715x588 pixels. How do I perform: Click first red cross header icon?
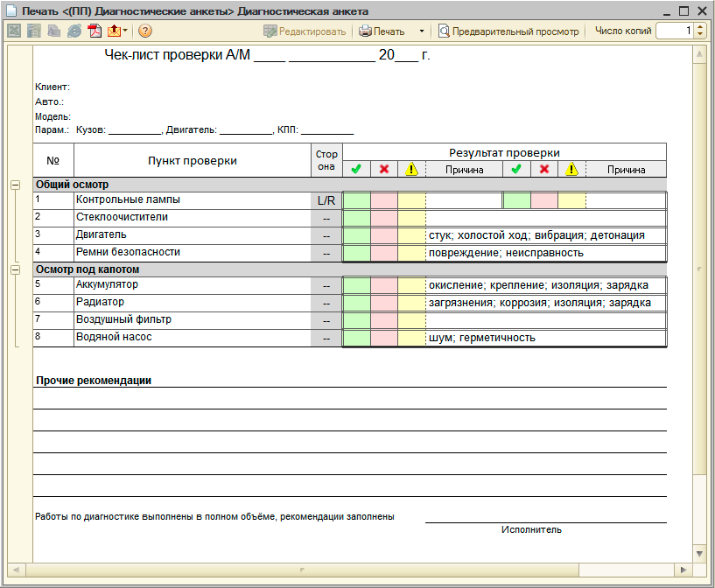pyautogui.click(x=384, y=169)
